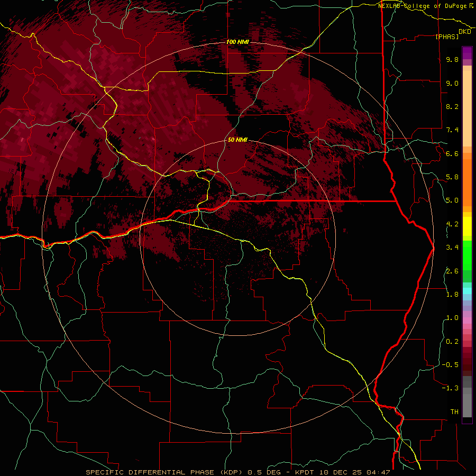The height and width of the screenshot is (476, 476).
Task: Pick the pink segment of the color bar
Action: pos(467,321)
